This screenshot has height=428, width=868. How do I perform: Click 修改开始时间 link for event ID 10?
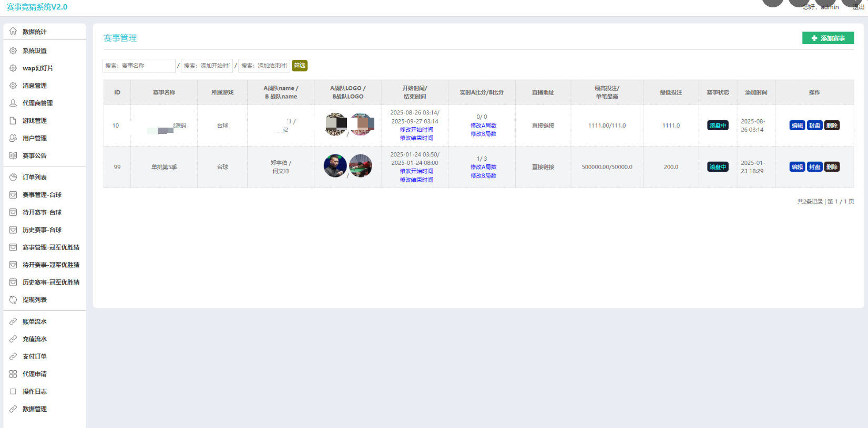(416, 130)
